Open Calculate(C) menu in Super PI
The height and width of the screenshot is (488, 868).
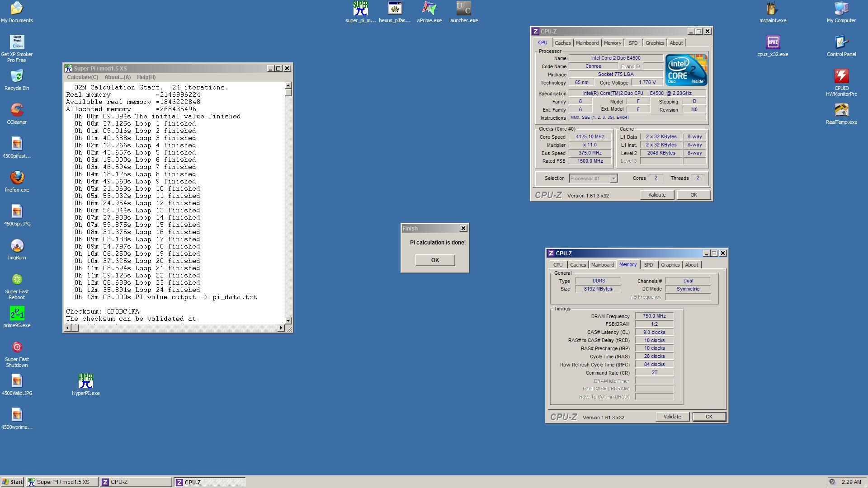click(82, 77)
